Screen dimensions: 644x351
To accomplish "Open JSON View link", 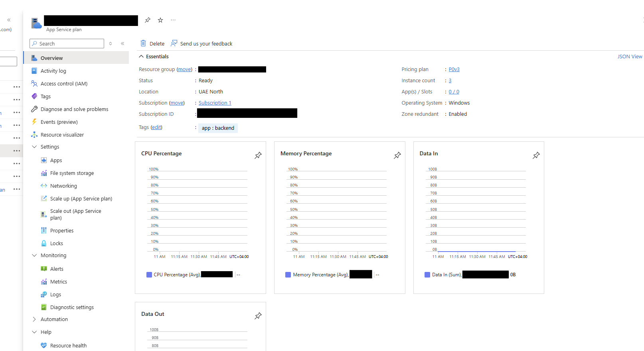I will click(x=630, y=56).
